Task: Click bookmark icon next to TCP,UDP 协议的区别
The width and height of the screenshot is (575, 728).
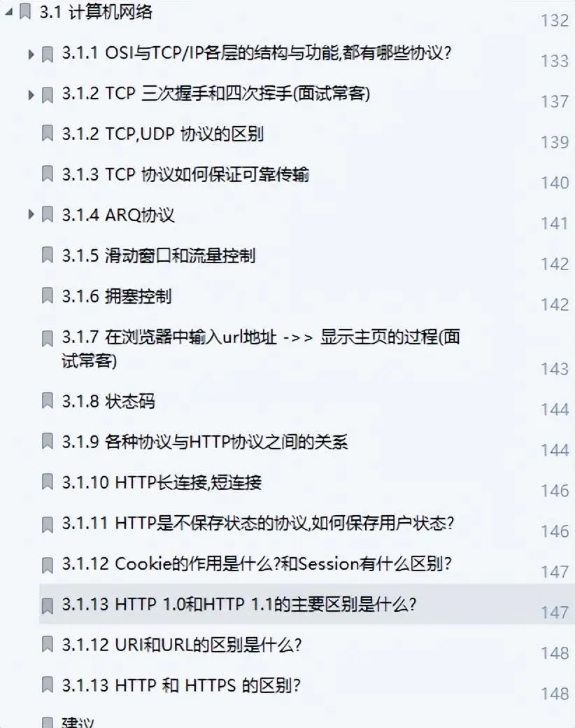Action: (48, 134)
